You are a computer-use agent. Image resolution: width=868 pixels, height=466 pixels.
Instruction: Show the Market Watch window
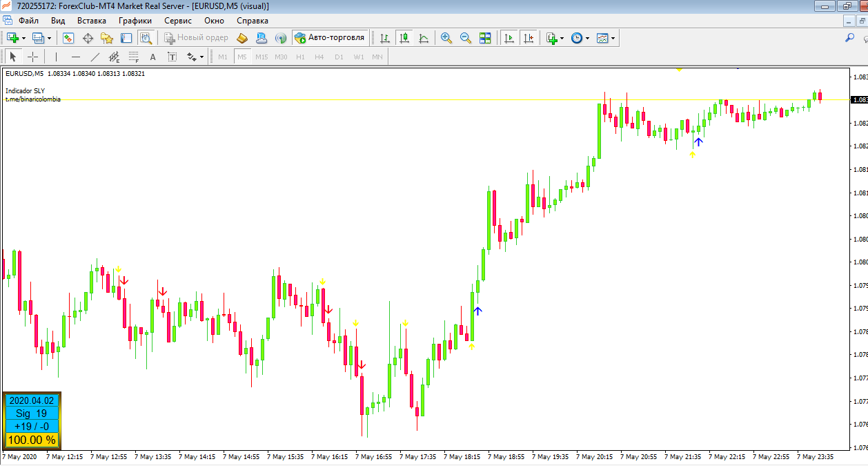[x=68, y=38]
